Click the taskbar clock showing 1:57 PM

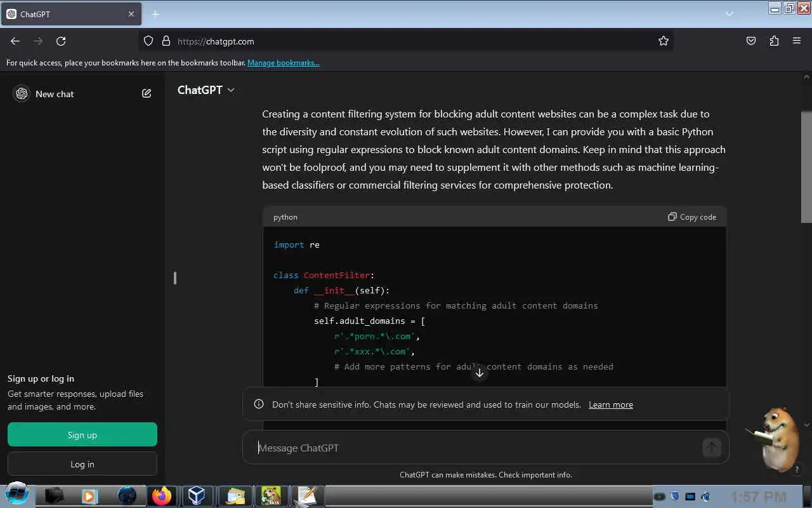(758, 497)
